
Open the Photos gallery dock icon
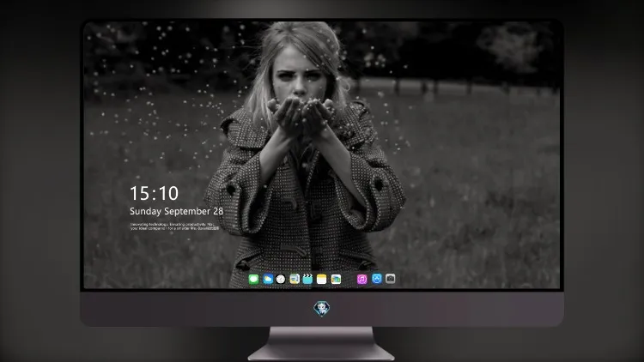(336, 280)
